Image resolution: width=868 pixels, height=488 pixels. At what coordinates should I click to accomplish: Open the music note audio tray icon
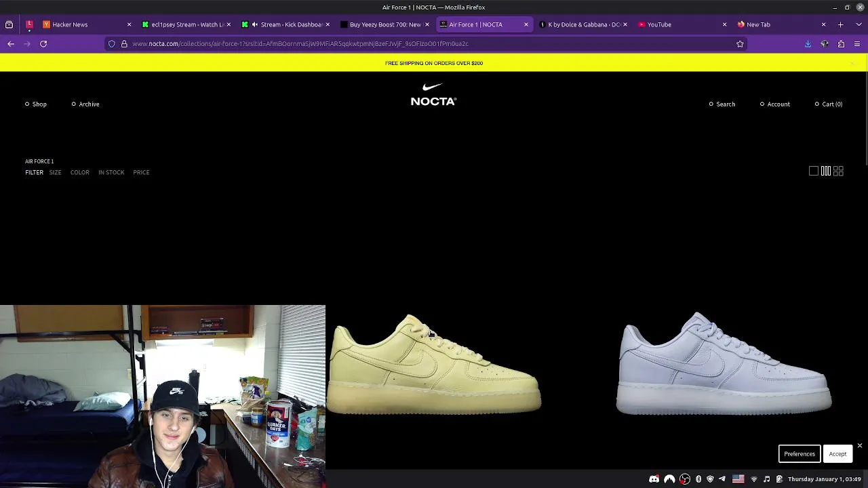click(x=767, y=479)
